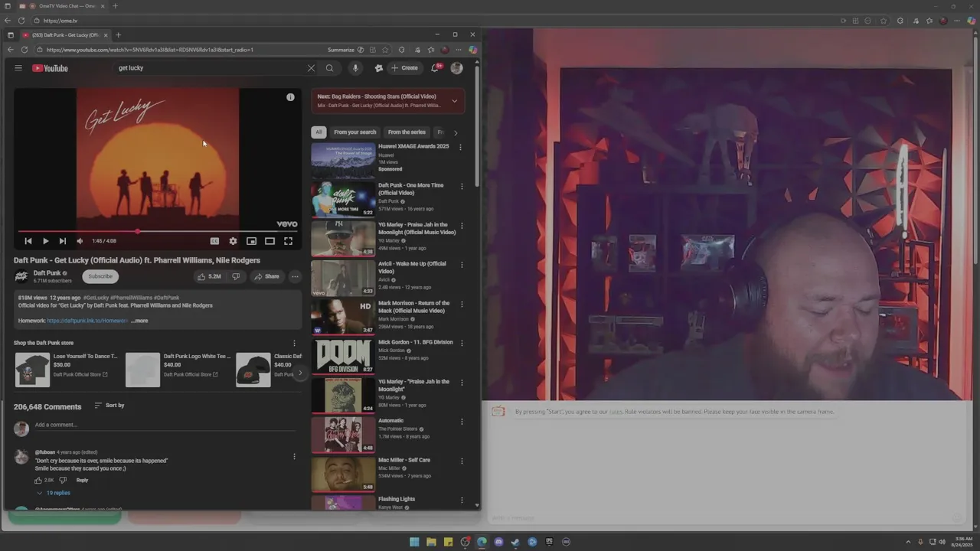This screenshot has width=980, height=551.
Task: Expand description with ...more
Action: click(x=139, y=321)
